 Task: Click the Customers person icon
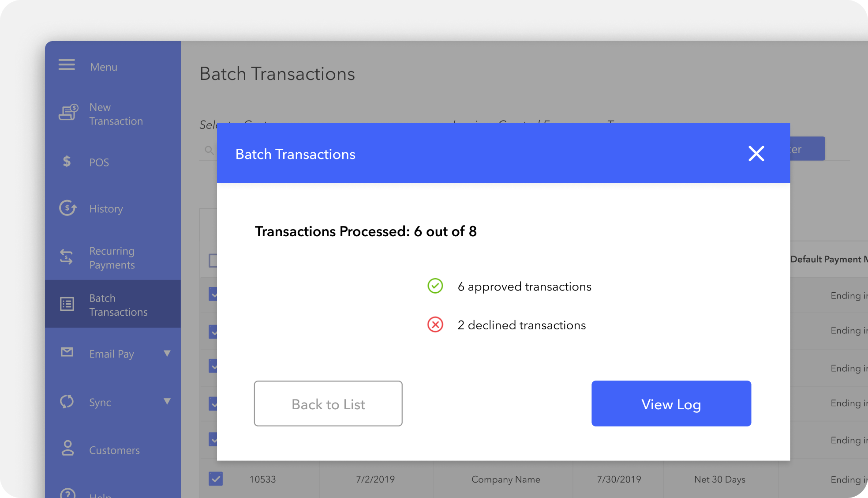tap(67, 448)
